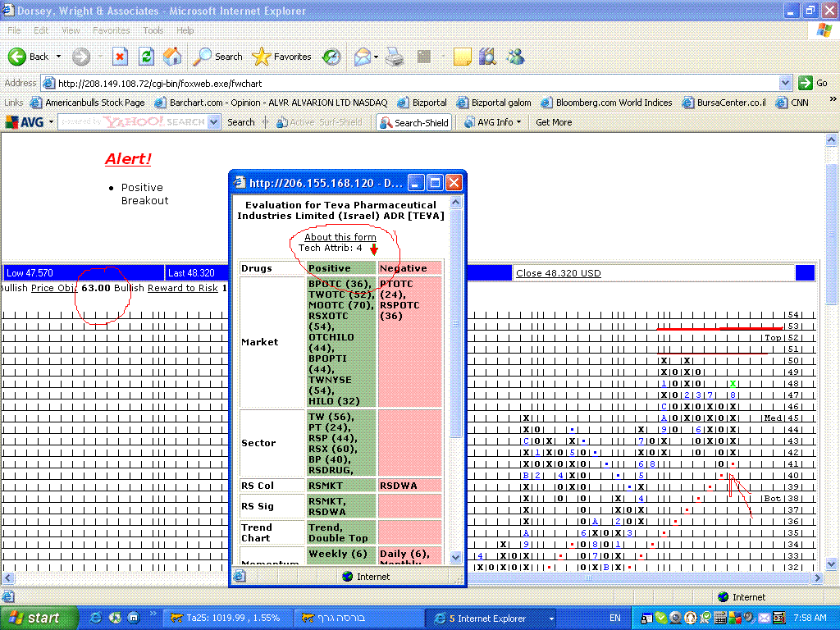The height and width of the screenshot is (630, 840).
Task: Click the EN language indicator in taskbar
Action: (615, 619)
